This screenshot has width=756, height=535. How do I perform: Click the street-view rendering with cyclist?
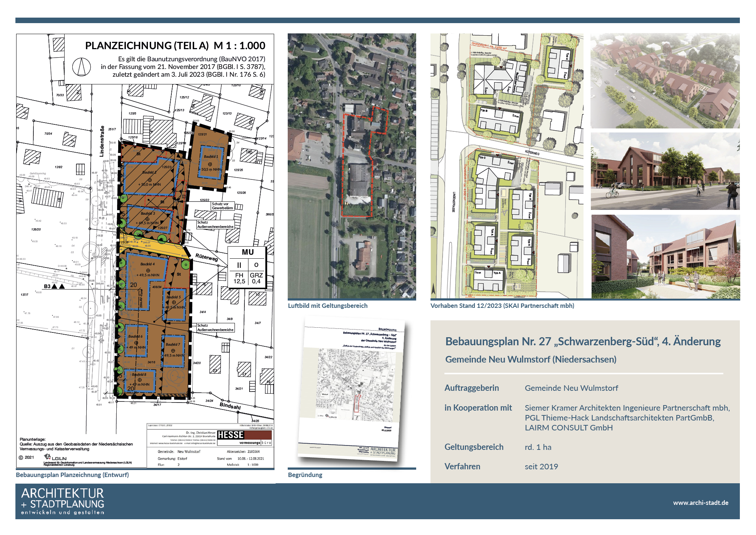point(665,171)
